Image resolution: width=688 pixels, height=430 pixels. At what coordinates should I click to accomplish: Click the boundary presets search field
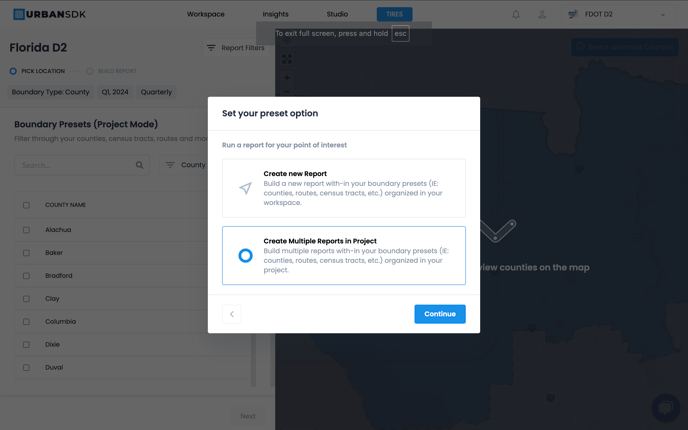pyautogui.click(x=75, y=165)
